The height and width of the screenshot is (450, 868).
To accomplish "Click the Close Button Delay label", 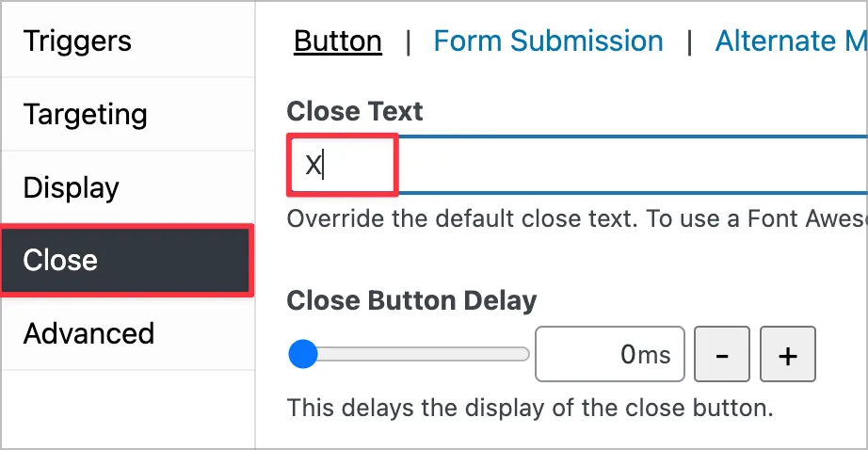I will (411, 300).
